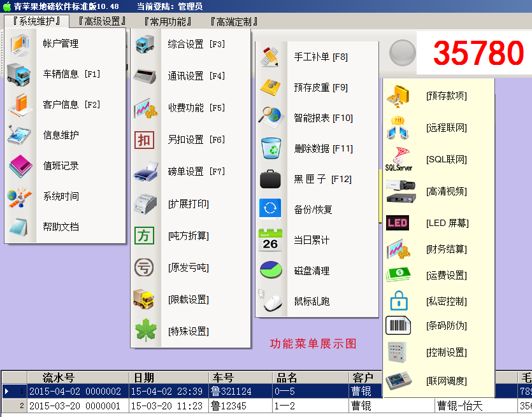Click the briefcase icon for 黑匣子

pos(271,179)
